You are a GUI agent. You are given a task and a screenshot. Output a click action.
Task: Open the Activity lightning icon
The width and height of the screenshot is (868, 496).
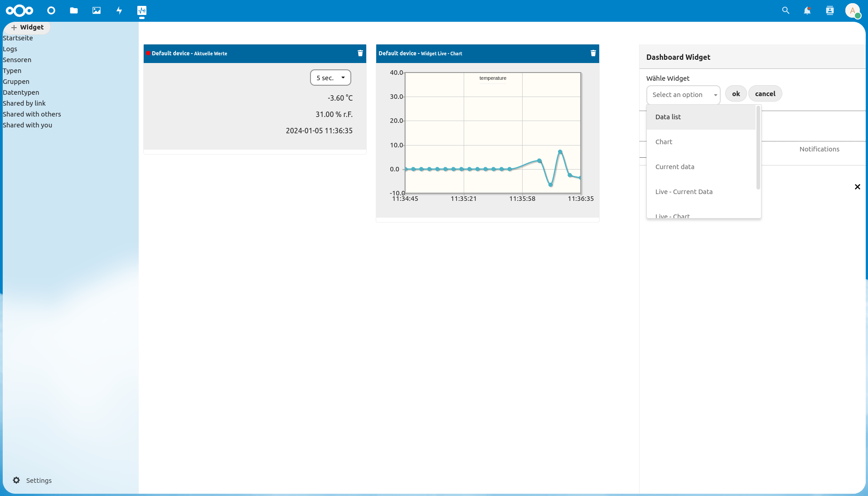pyautogui.click(x=119, y=10)
